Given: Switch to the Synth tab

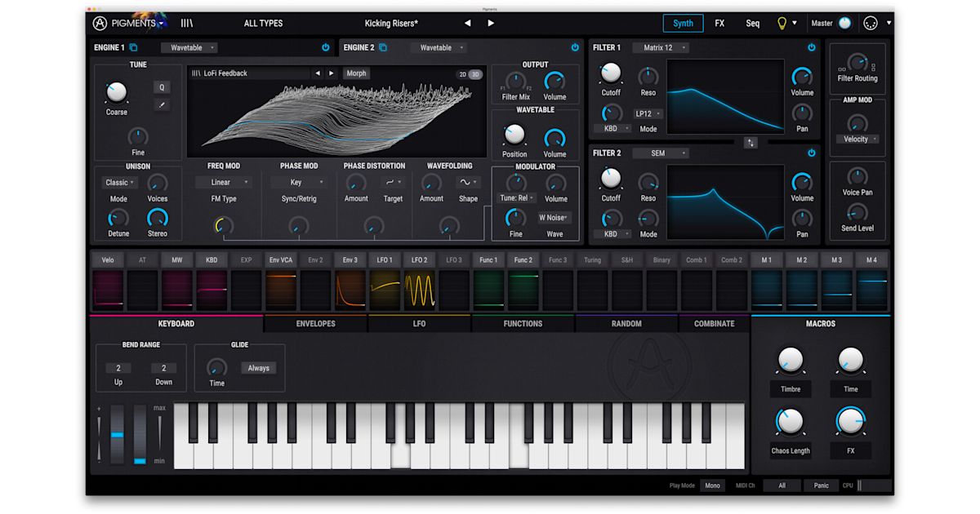Looking at the screenshot, I should point(684,23).
